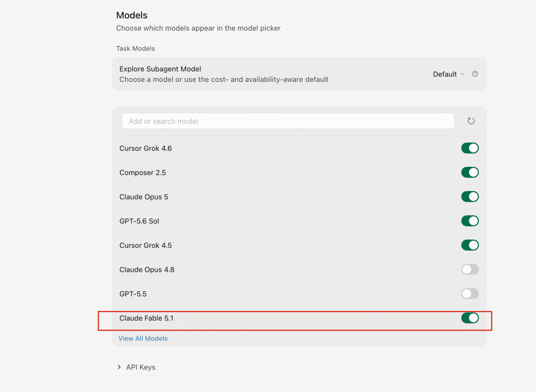Viewport: 536px width, 392px height.
Task: Enable GPT-5.5 in the model picker
Action: click(x=469, y=294)
